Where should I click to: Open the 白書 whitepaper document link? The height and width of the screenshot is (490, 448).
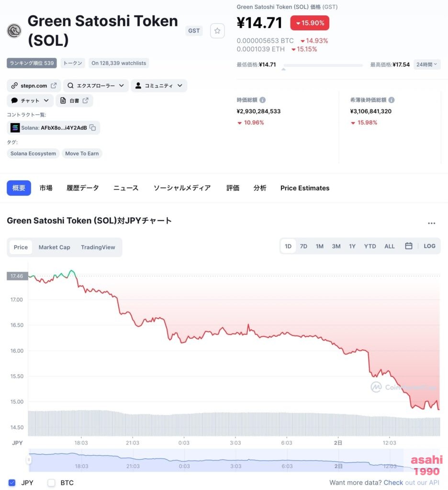tap(74, 100)
